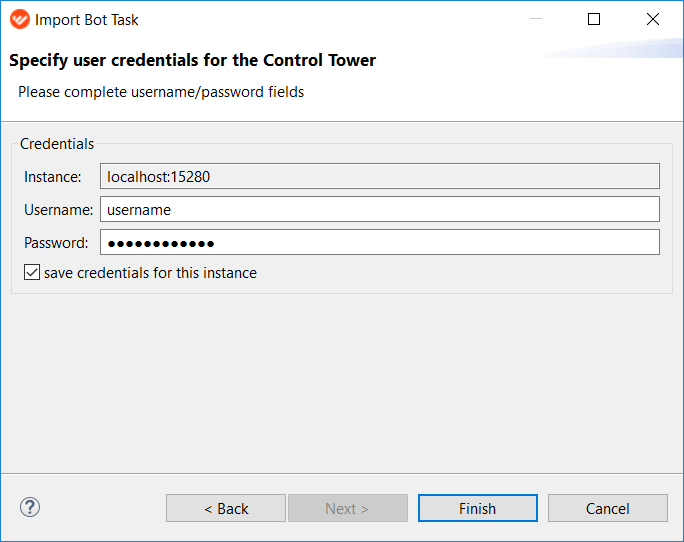
Task: Click the 'Specify user credentials for the Control Tower' heading
Action: tap(192, 61)
